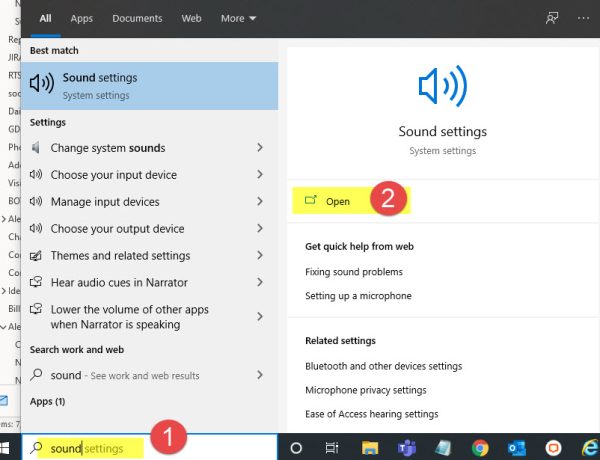Screen dimensions: 600x460
Task: Open Microphone privacy settings link
Action: [365, 390]
